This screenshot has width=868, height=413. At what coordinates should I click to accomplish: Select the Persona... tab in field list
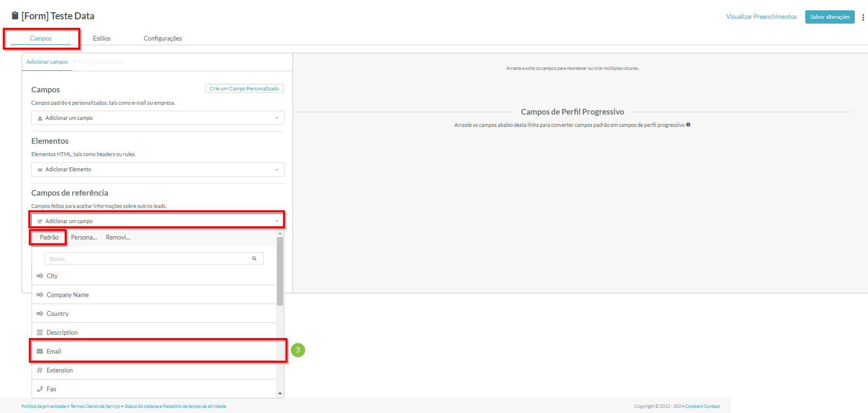tap(84, 237)
